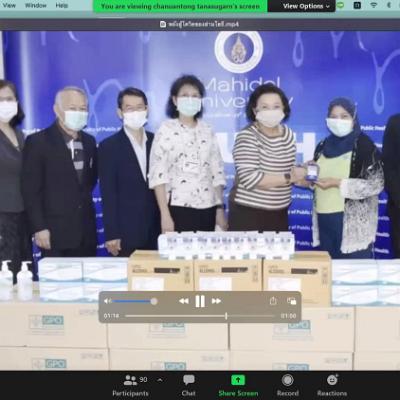Mute the video player speaker icon
The height and width of the screenshot is (400, 400).
point(107,301)
